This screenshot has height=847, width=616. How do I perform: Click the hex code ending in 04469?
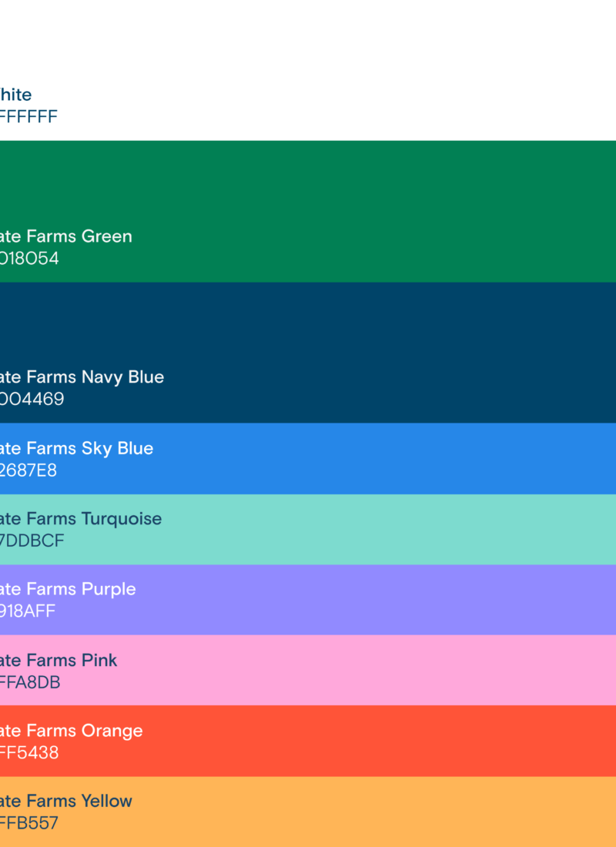click(32, 399)
